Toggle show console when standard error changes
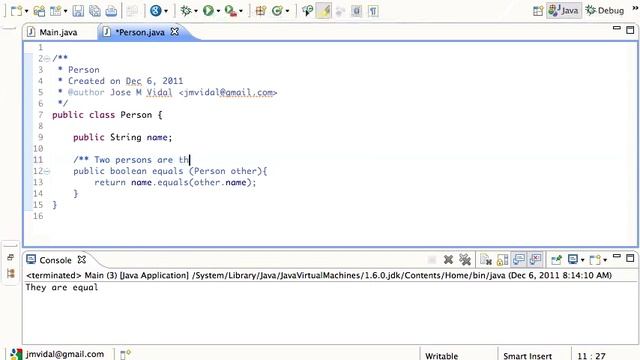This screenshot has width=640, height=360. [x=536, y=260]
